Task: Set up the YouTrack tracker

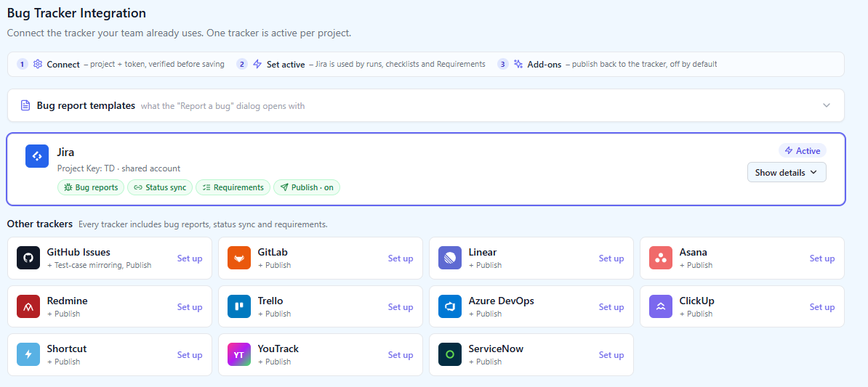Action: [x=401, y=355]
